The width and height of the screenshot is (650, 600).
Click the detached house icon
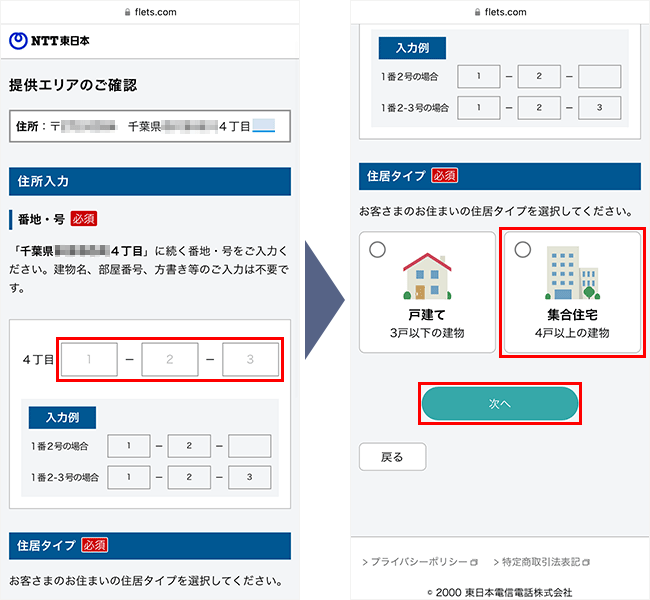click(x=427, y=276)
